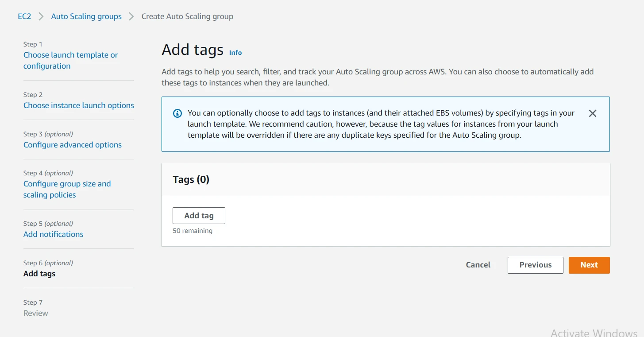The width and height of the screenshot is (644, 337).
Task: Open Step 3 Configure advanced options
Action: point(72,145)
